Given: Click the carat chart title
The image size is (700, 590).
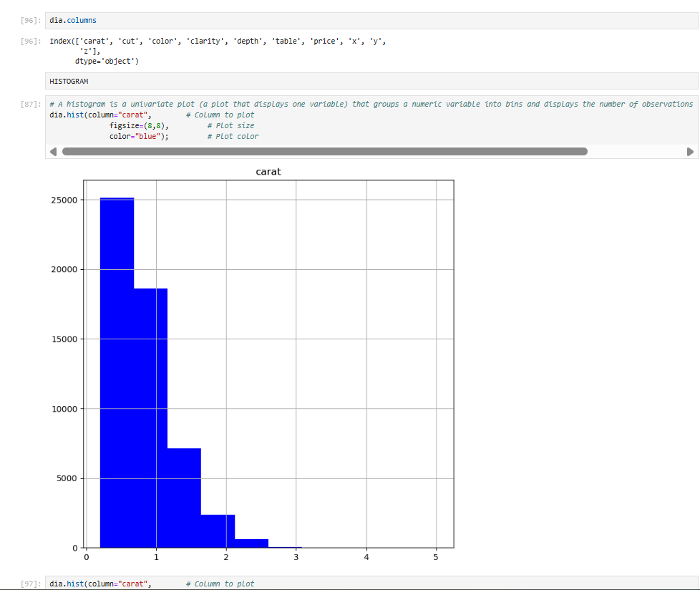Looking at the screenshot, I should pyautogui.click(x=268, y=172).
